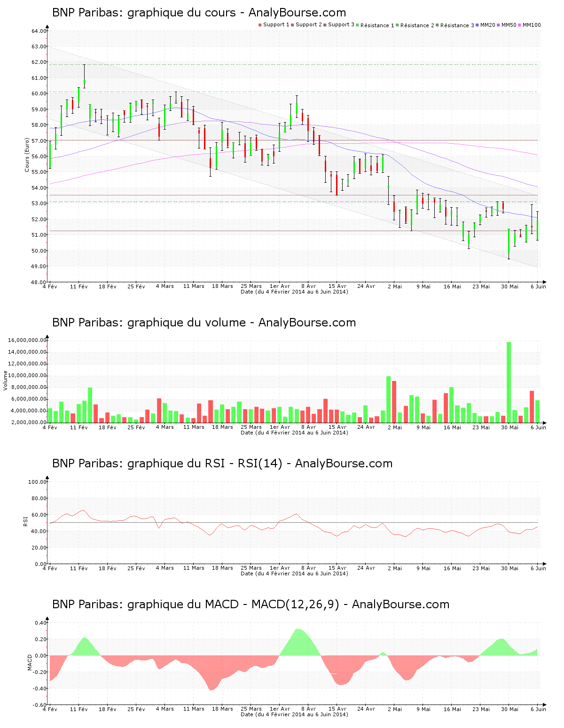
Task: Click the '-0.60' value on MACD axis
Action: [40, 705]
